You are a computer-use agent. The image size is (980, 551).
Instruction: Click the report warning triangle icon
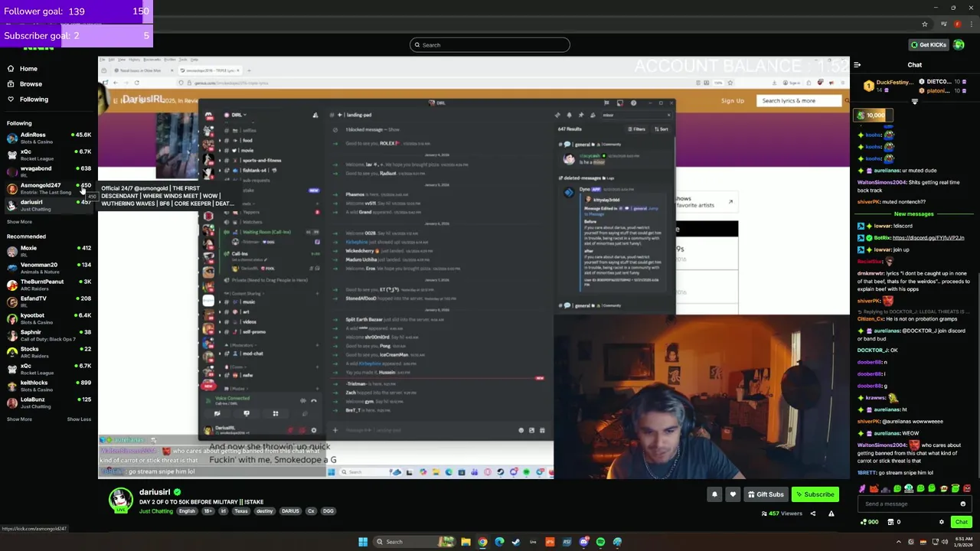point(831,514)
